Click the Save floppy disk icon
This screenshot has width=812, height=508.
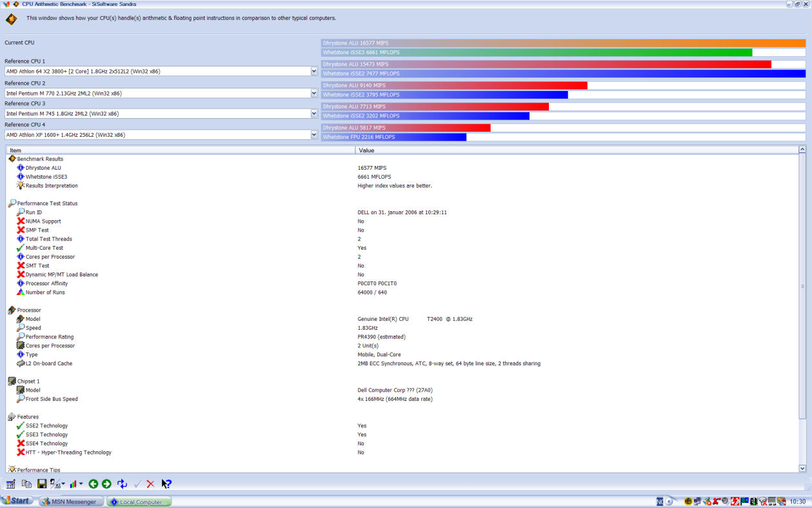coord(42,483)
